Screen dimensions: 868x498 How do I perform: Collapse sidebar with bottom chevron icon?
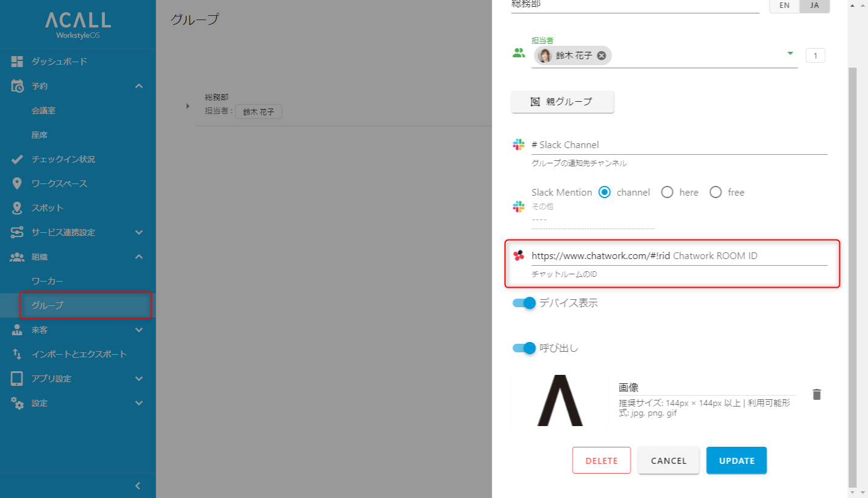(138, 486)
